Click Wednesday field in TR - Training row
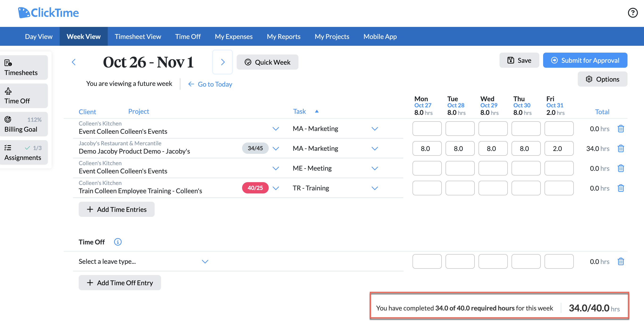This screenshot has width=644, height=327. pyautogui.click(x=493, y=188)
